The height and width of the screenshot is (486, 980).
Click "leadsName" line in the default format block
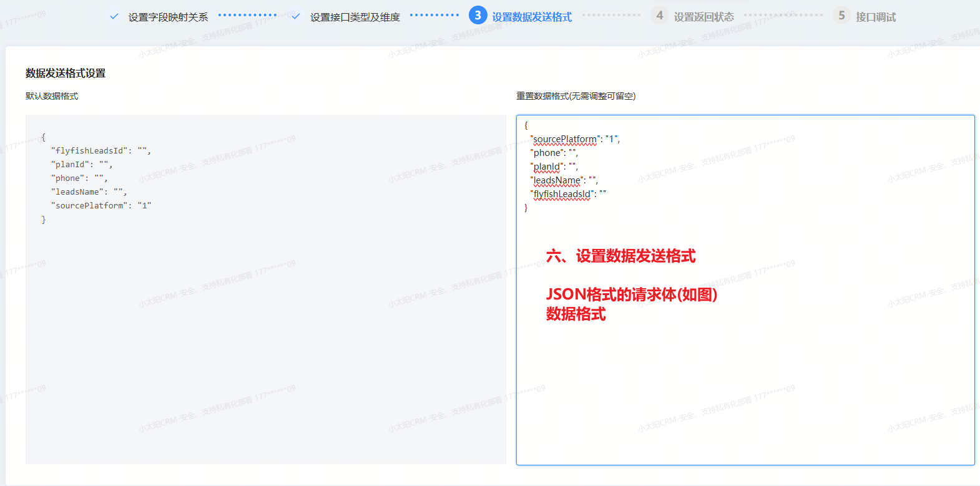click(x=89, y=192)
